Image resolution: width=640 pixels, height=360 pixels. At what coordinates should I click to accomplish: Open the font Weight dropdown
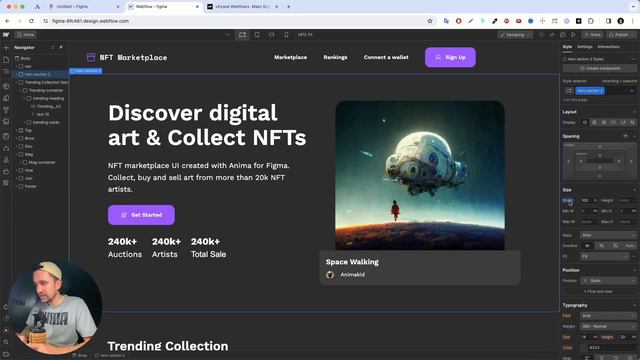(608, 327)
